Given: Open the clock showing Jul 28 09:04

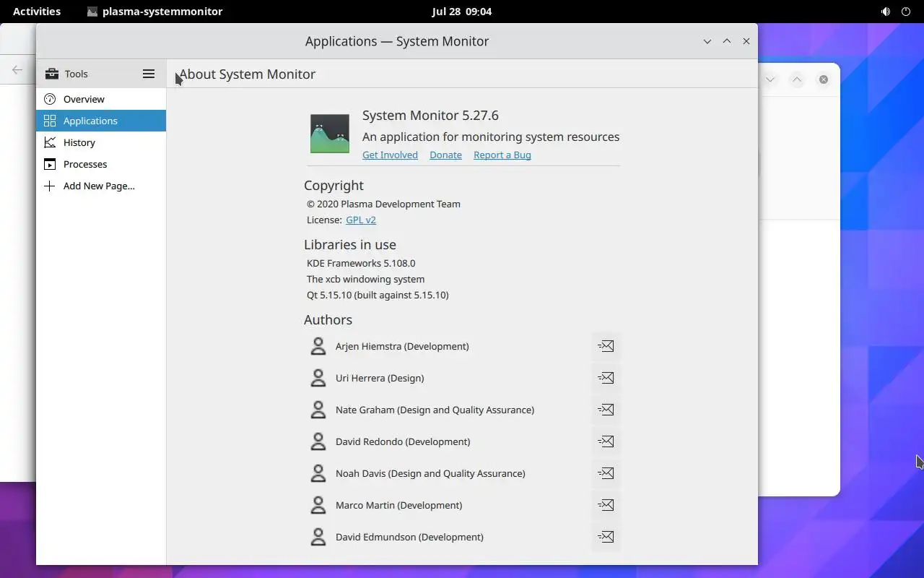Looking at the screenshot, I should tap(462, 12).
